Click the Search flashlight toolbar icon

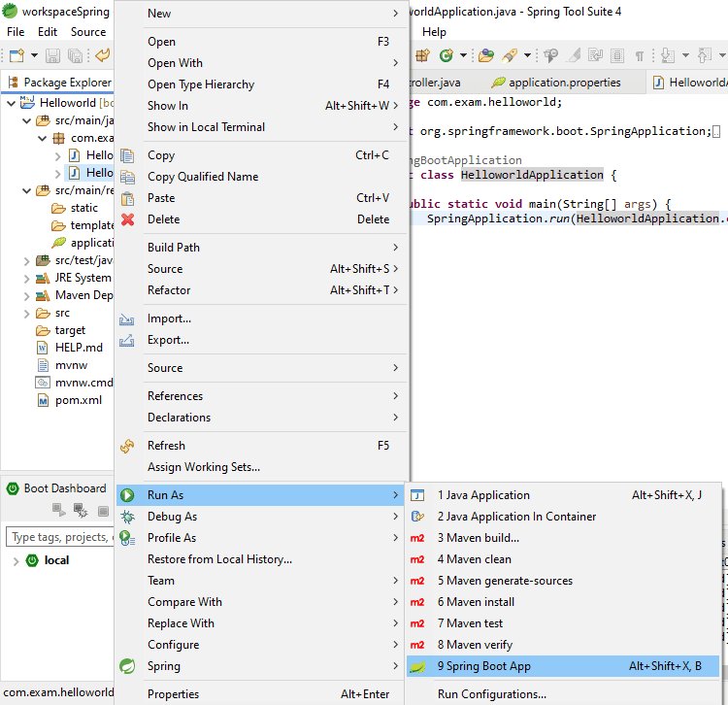(x=510, y=55)
